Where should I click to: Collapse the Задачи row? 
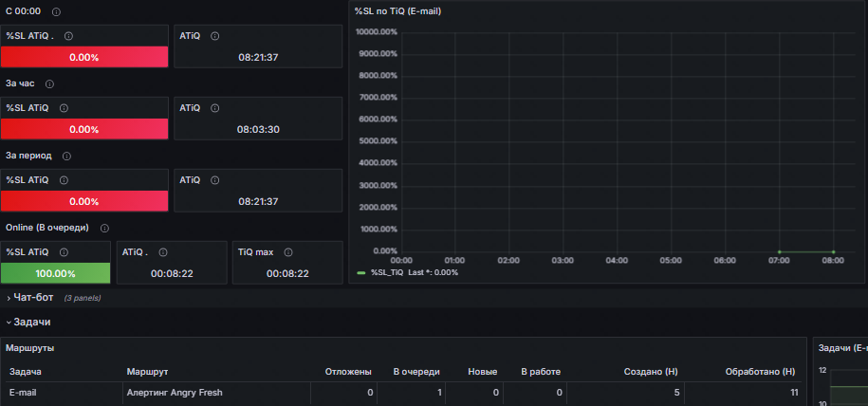coord(31,323)
